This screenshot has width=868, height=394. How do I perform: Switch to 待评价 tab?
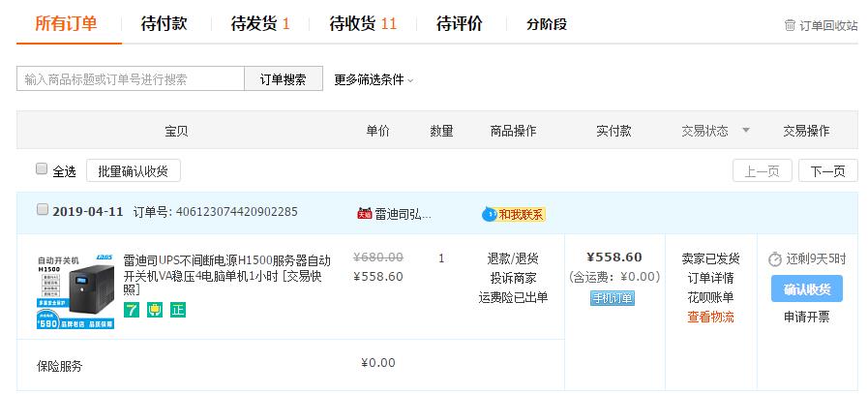pos(460,24)
